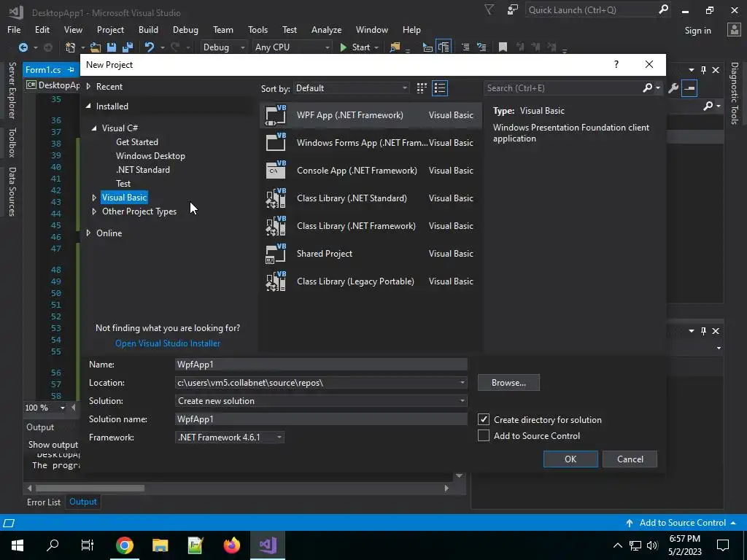Click Sign in link
747x560 pixels.
point(697,30)
